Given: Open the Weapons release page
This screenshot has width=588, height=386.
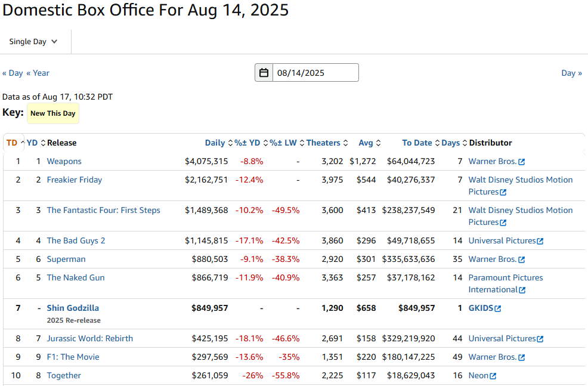Looking at the screenshot, I should [64, 161].
